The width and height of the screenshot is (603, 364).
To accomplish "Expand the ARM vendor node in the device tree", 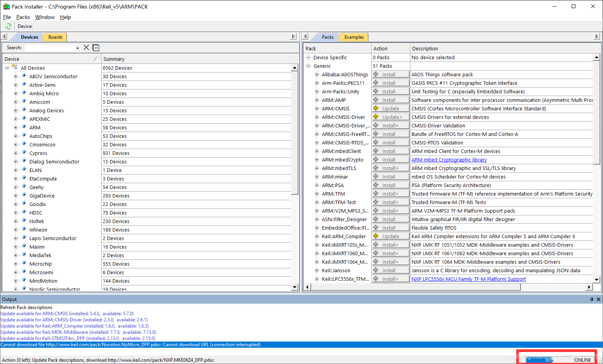I will (x=16, y=127).
